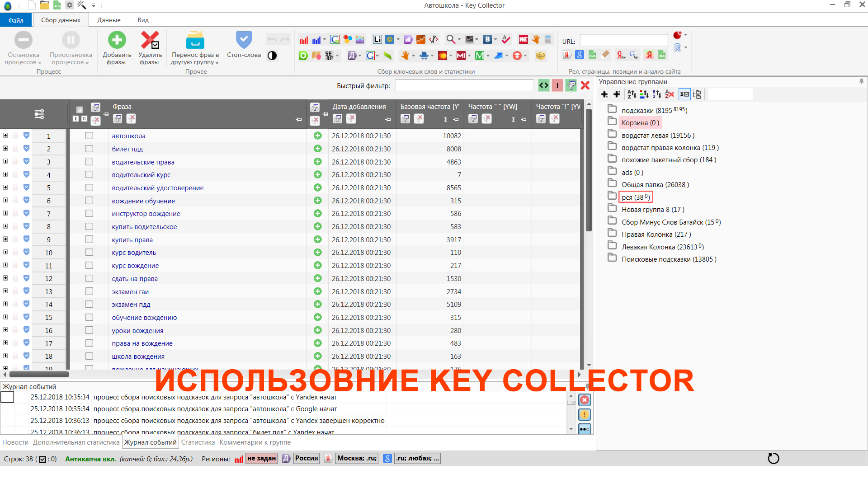The width and height of the screenshot is (868, 488).
Task: Expand row 9 купить права
Action: (5, 239)
